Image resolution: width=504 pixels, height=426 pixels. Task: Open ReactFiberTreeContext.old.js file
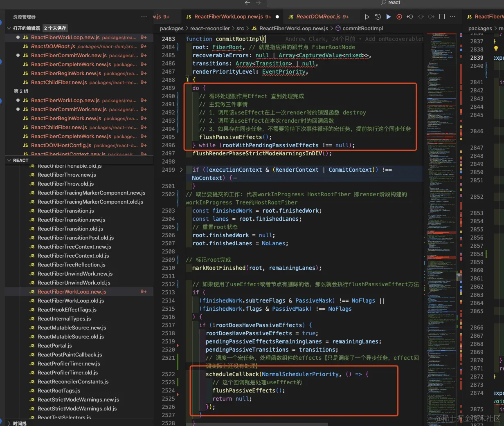(x=79, y=256)
